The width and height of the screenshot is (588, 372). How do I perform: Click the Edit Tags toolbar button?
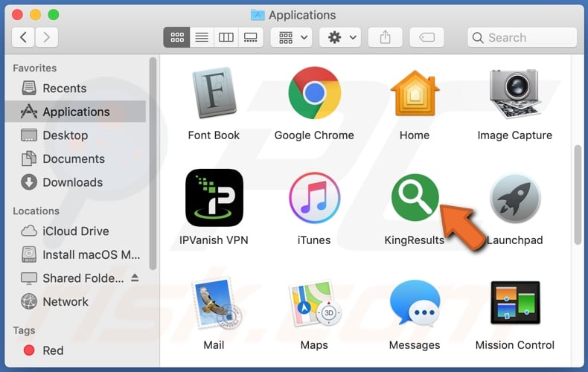click(426, 37)
